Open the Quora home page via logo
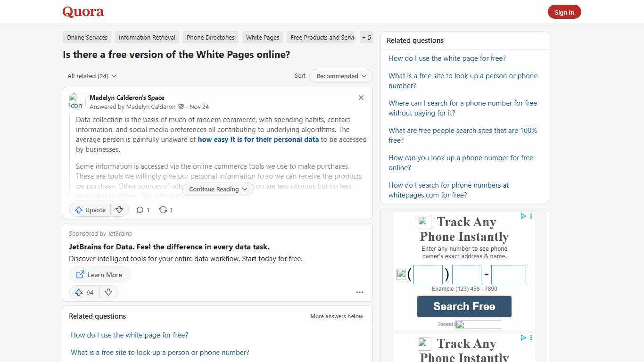644x362 pixels. [x=83, y=12]
